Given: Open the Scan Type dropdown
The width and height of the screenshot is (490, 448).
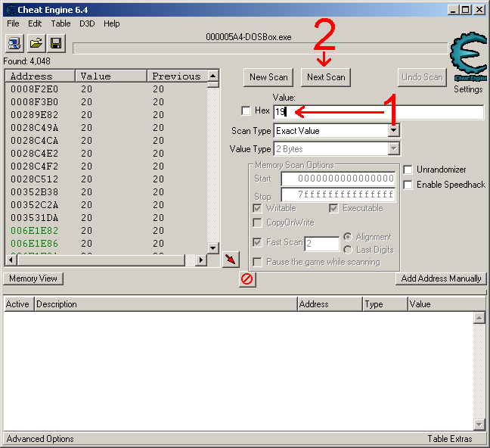Looking at the screenshot, I should tap(393, 131).
